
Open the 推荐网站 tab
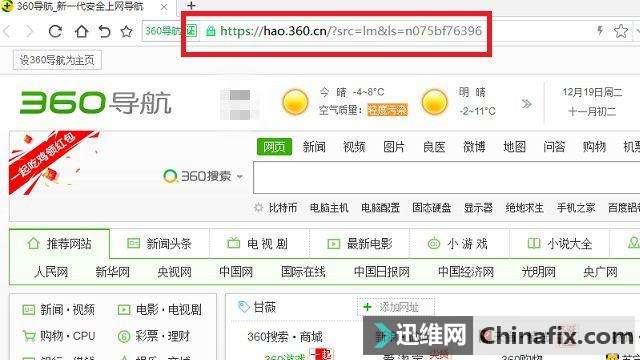pos(60,244)
